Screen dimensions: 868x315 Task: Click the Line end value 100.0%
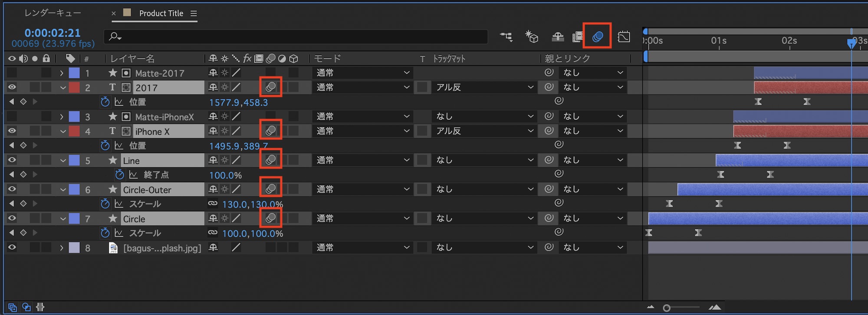tap(226, 175)
